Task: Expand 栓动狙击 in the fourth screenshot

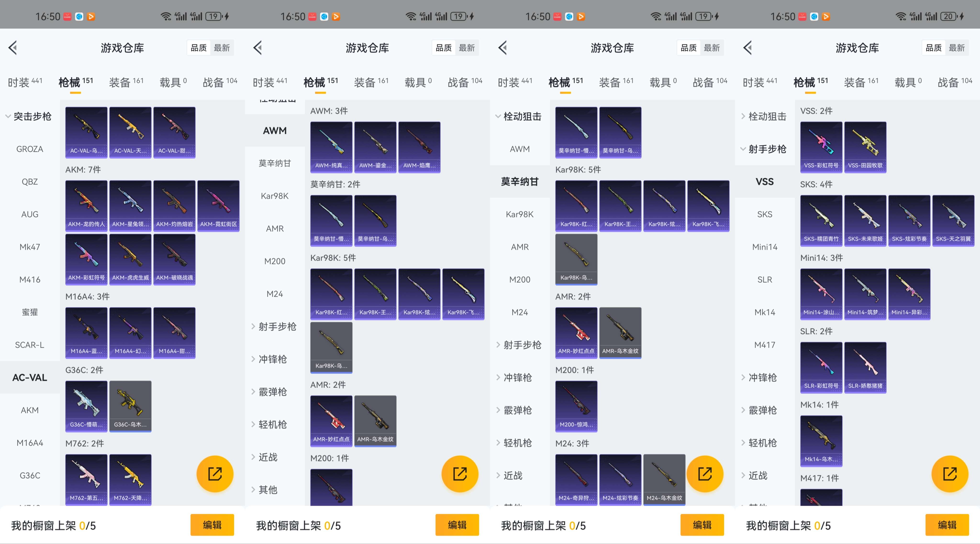Action: point(764,116)
